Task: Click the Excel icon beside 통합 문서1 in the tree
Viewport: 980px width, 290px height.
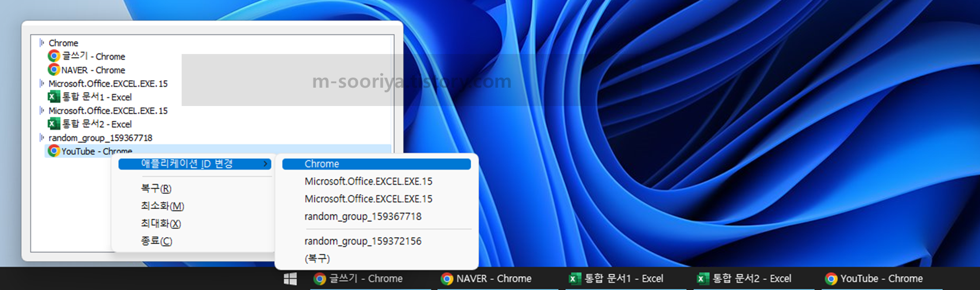Action: (53, 96)
